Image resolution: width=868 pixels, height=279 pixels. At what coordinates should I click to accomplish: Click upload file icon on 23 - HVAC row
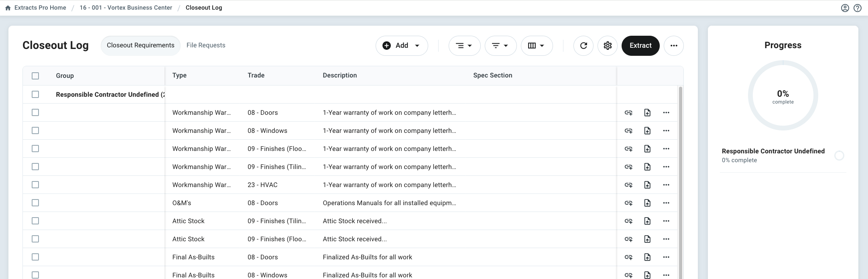[x=647, y=185]
